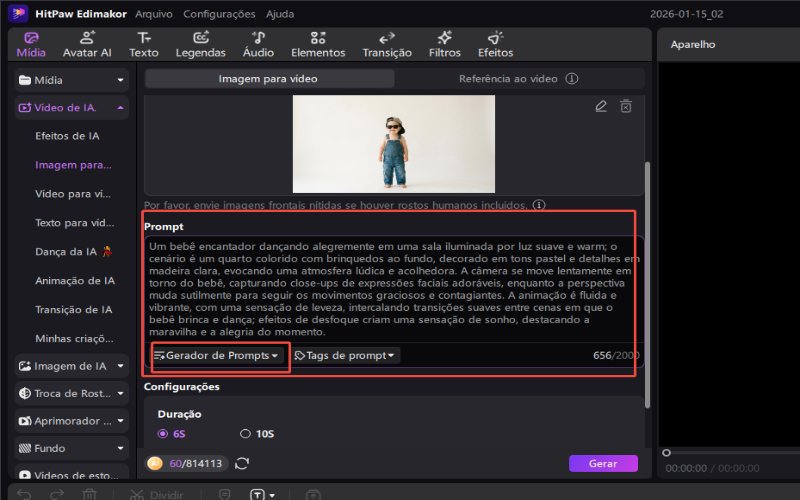Open the Gerador de Prompts dropdown

click(x=216, y=355)
